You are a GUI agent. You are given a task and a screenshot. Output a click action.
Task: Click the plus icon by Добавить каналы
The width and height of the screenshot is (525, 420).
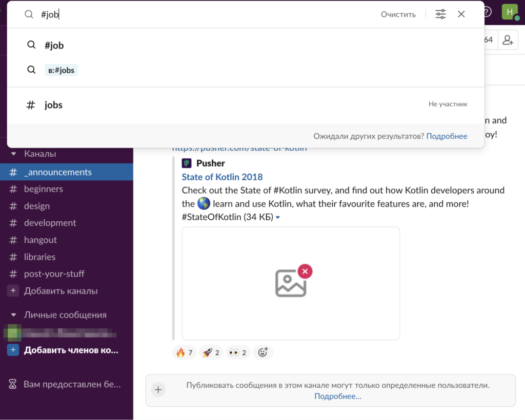pos(13,291)
